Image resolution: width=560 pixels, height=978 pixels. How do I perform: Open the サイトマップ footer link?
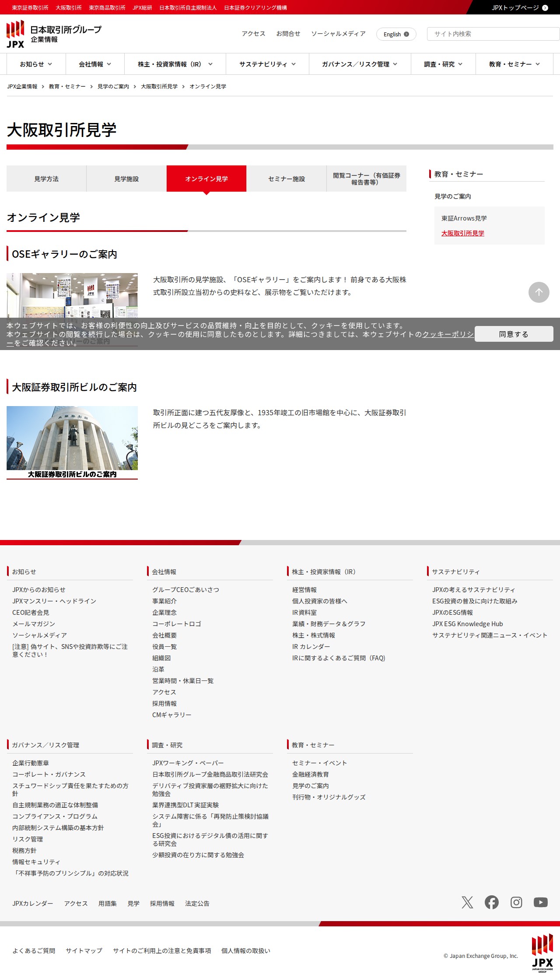tap(84, 951)
